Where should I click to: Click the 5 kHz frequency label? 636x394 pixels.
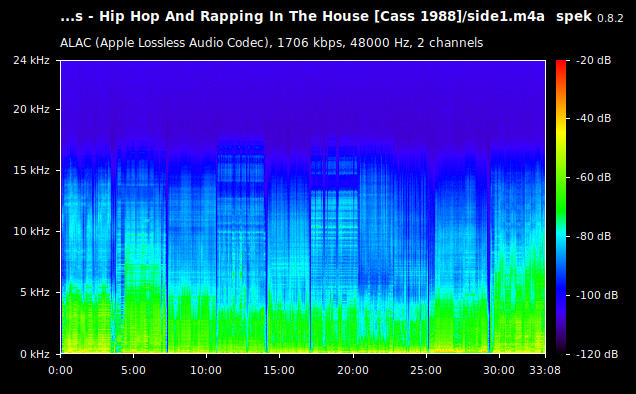[35, 292]
